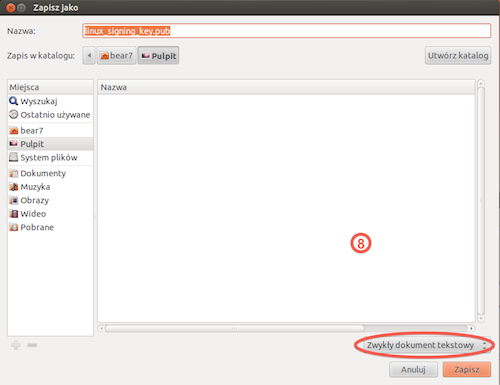The height and width of the screenshot is (385, 500).
Task: Click the path bar back arrow
Action: coord(89,56)
